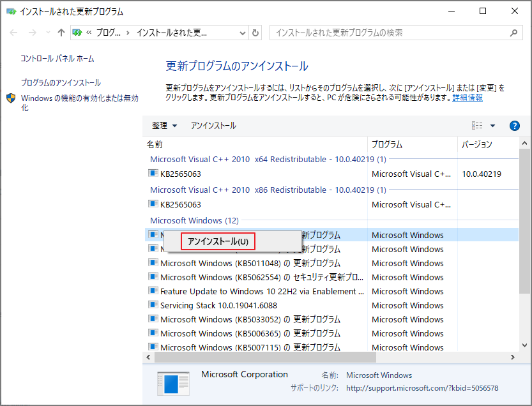This screenshot has height=406, width=532.
Task: Click icon of KB2565063 under x86 group
Action: point(153,204)
